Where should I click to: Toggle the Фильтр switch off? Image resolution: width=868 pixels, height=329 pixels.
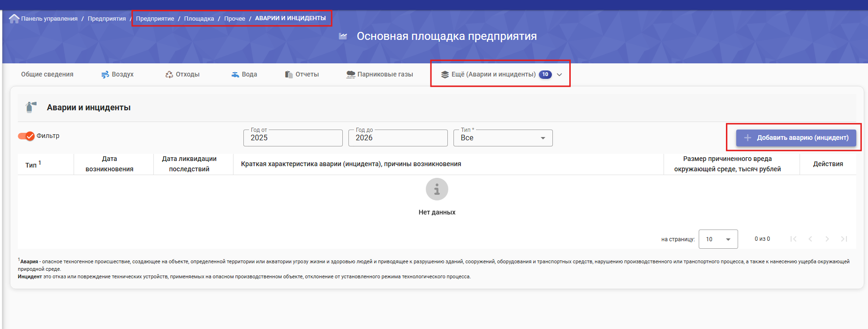point(26,136)
